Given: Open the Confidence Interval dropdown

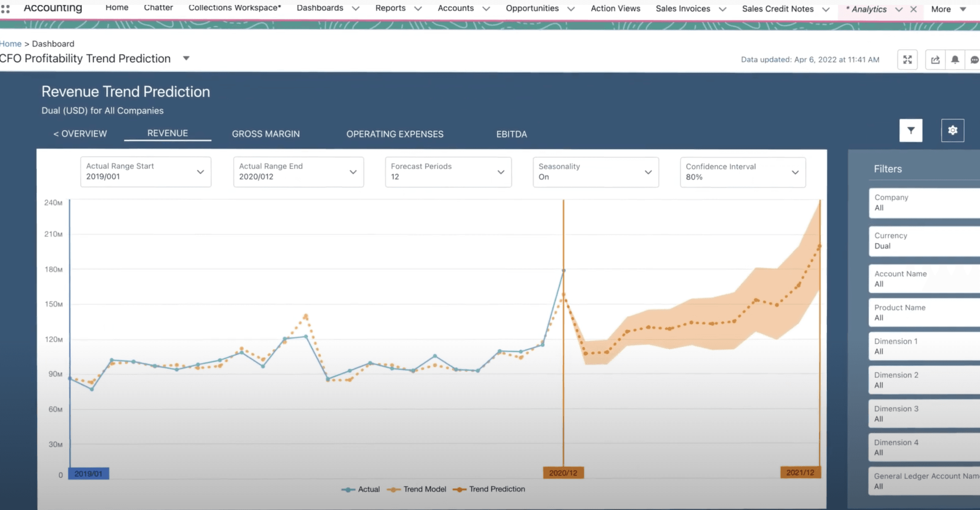Looking at the screenshot, I should pos(743,172).
